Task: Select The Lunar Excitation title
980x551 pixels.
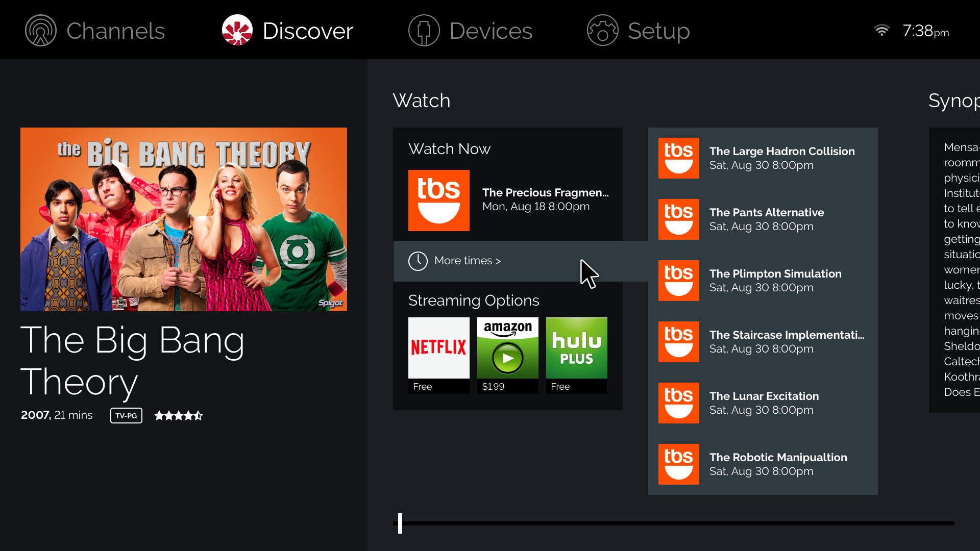Action: [764, 396]
